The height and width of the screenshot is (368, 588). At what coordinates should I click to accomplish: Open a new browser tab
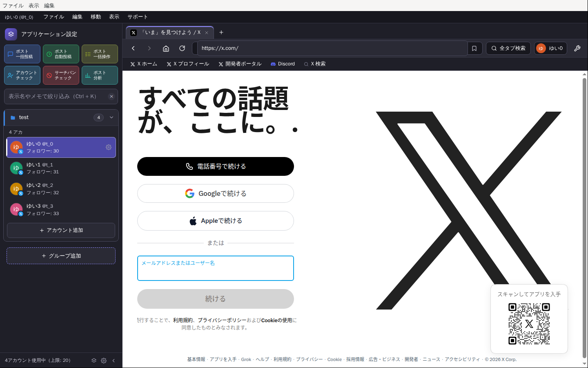coord(221,32)
